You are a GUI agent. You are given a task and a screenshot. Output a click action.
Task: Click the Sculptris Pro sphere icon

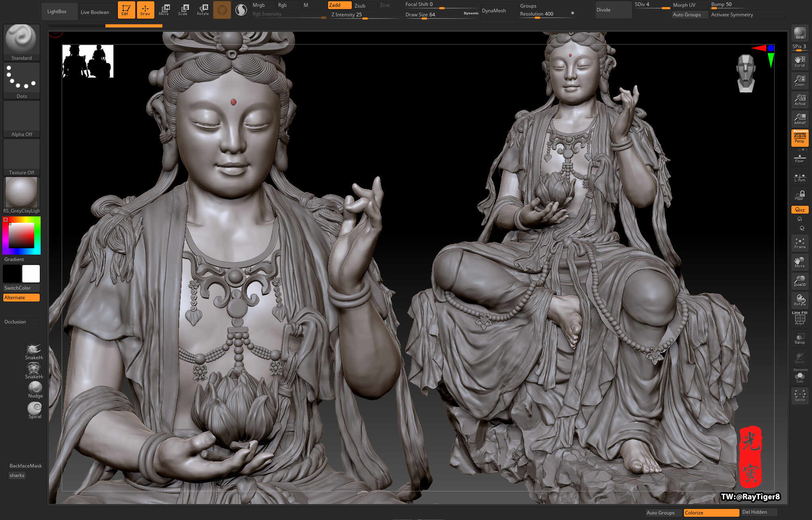(222, 10)
